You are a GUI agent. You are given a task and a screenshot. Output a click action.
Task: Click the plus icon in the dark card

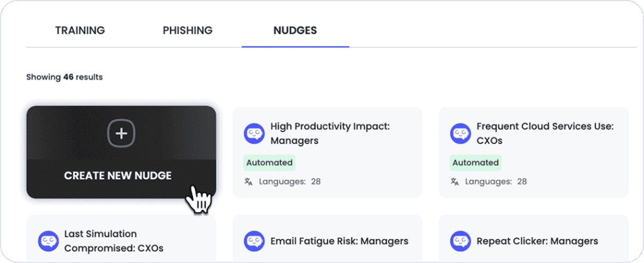click(x=121, y=134)
